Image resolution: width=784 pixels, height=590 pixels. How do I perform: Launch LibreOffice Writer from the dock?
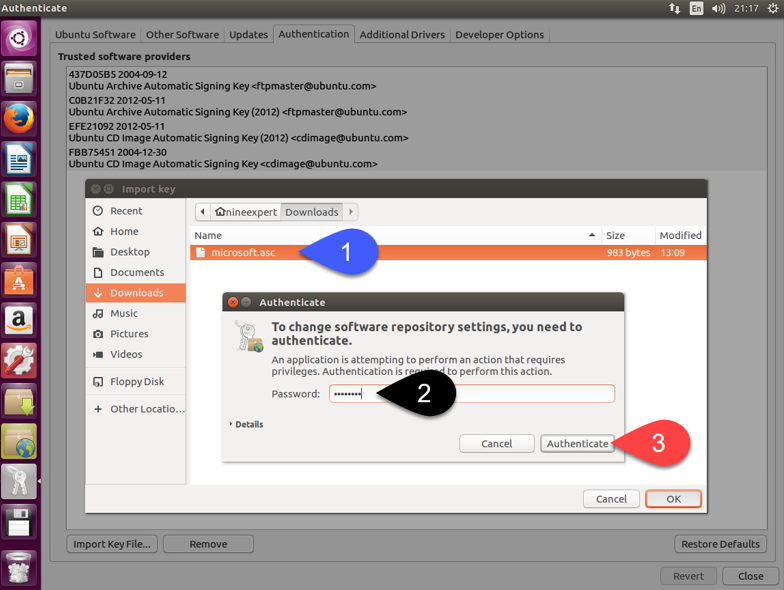click(19, 160)
